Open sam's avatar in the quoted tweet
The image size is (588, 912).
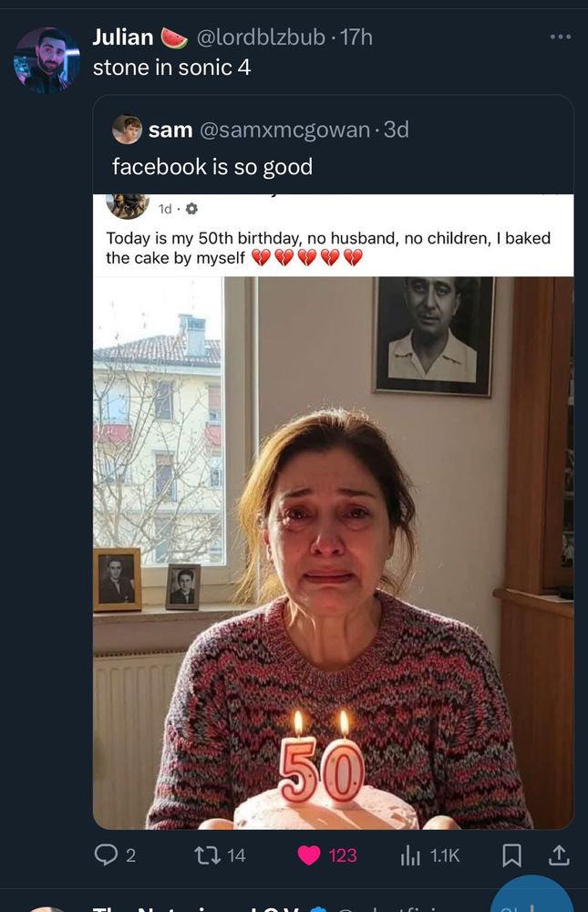pyautogui.click(x=129, y=130)
